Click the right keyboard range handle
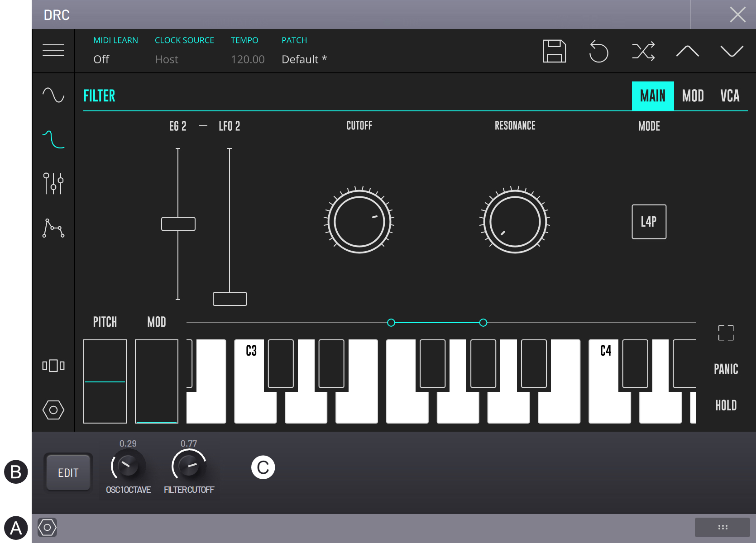This screenshot has width=756, height=543. point(483,323)
